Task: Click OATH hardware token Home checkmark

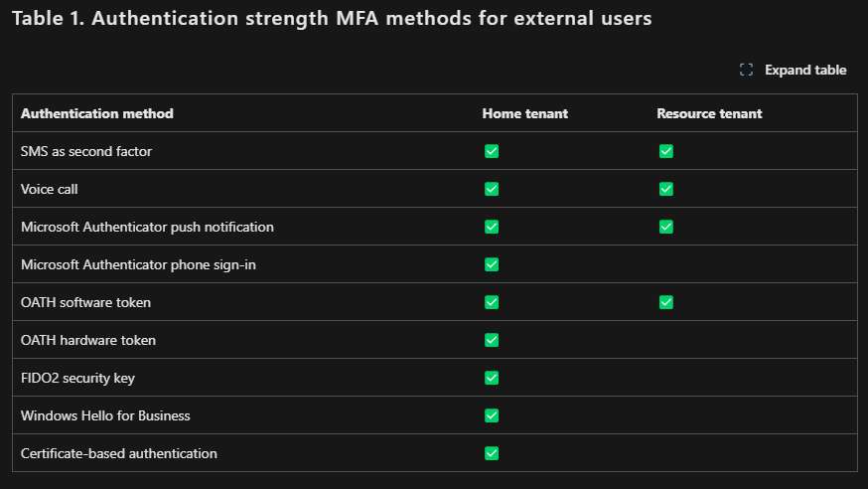Action: point(492,340)
